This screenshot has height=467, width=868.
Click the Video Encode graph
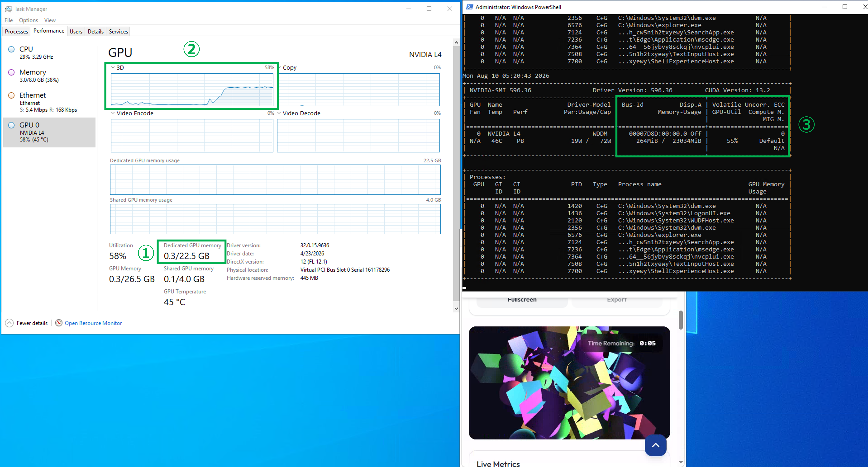192,136
